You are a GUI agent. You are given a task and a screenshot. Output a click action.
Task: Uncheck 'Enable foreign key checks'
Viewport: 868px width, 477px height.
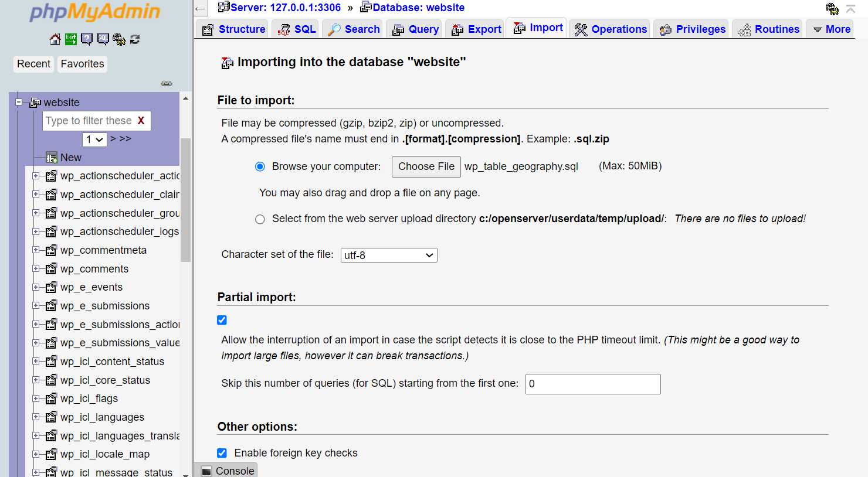coord(222,453)
